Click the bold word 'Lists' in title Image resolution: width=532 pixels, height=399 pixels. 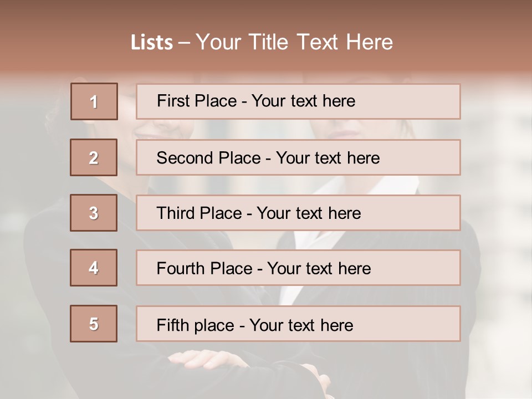pos(152,43)
